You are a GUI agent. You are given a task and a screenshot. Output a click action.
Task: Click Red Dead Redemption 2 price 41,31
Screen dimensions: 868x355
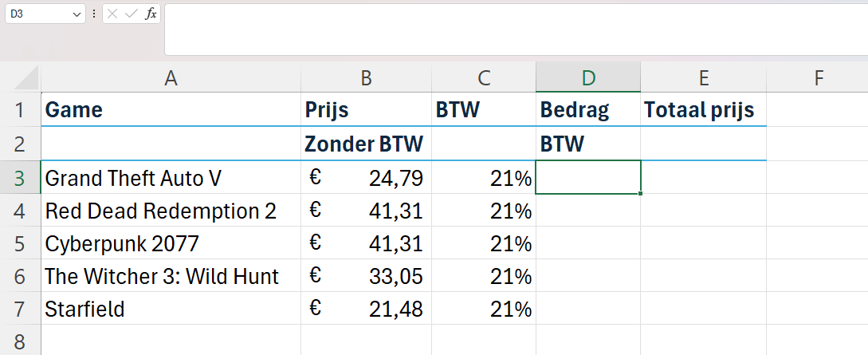click(x=367, y=211)
